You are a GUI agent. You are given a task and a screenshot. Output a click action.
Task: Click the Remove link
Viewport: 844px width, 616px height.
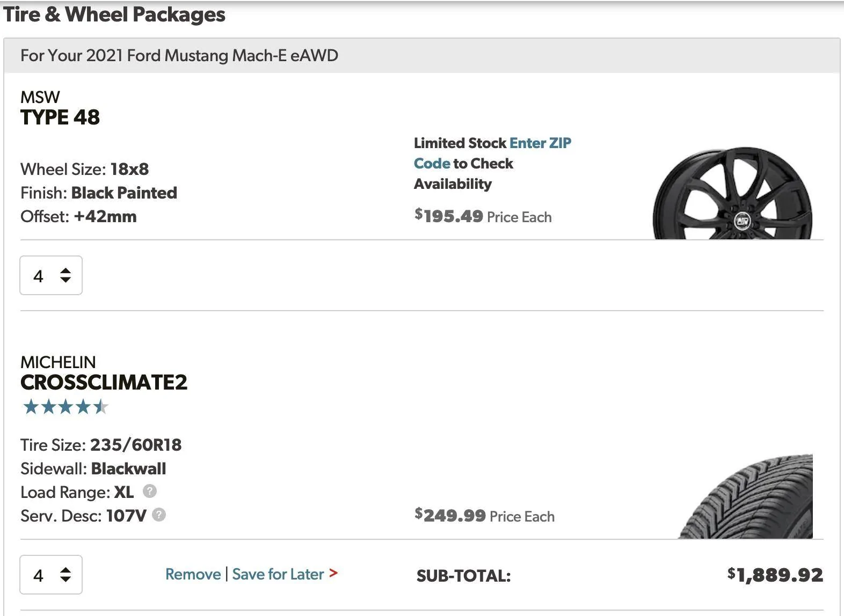(193, 574)
